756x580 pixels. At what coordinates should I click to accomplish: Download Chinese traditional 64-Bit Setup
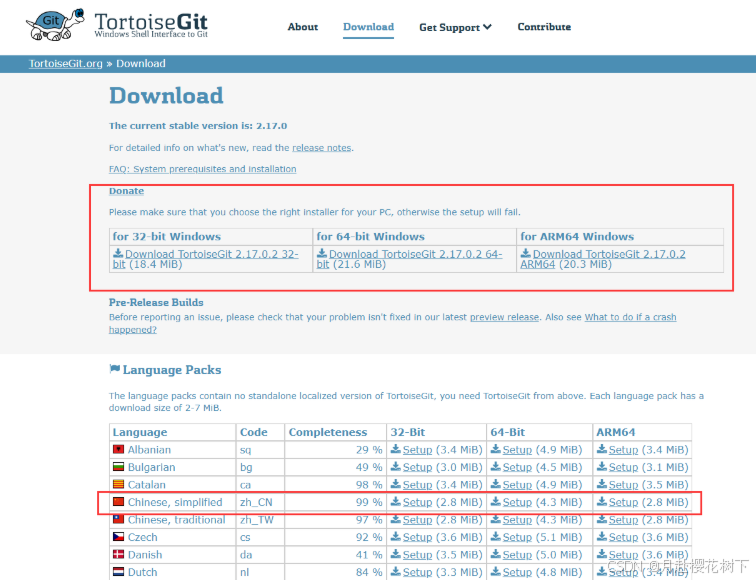[x=517, y=520]
